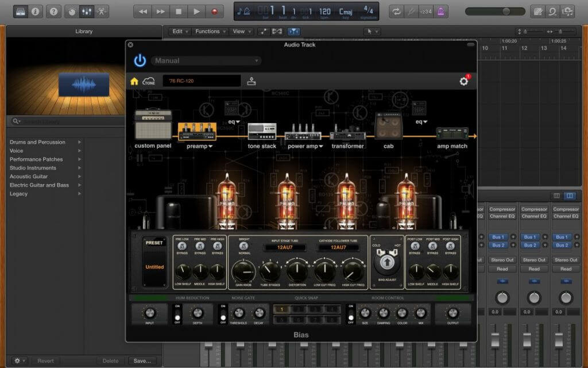The width and height of the screenshot is (588, 368).
Task: Click the Bias Adjust cold/hot control
Action: 387,261
